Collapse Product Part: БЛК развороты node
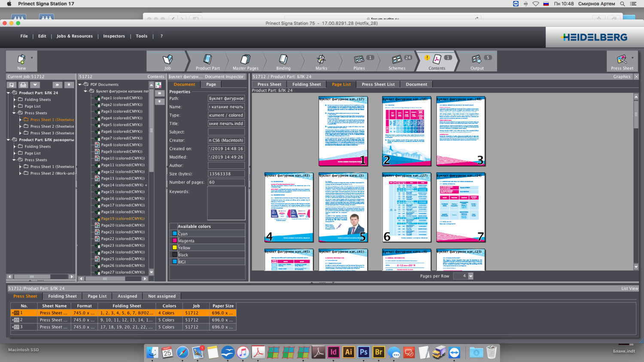The width and height of the screenshot is (644, 362). [x=9, y=140]
